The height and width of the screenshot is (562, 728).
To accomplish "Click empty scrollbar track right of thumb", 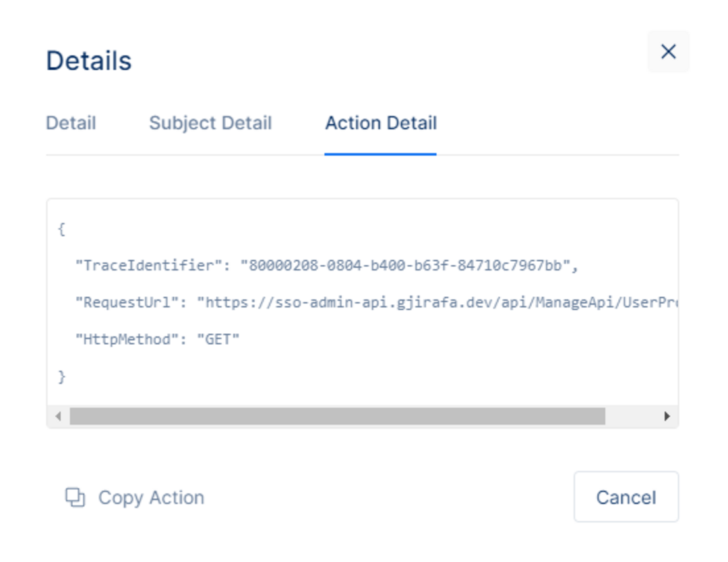I will [x=632, y=416].
